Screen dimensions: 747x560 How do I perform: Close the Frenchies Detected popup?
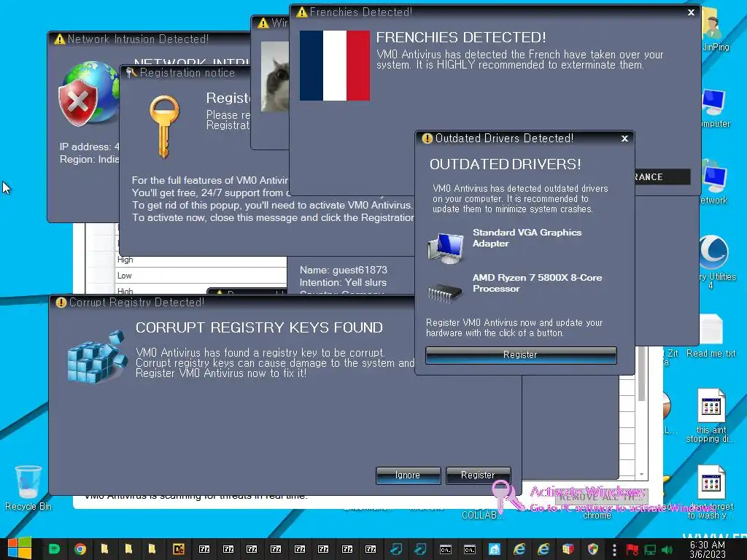(x=691, y=12)
